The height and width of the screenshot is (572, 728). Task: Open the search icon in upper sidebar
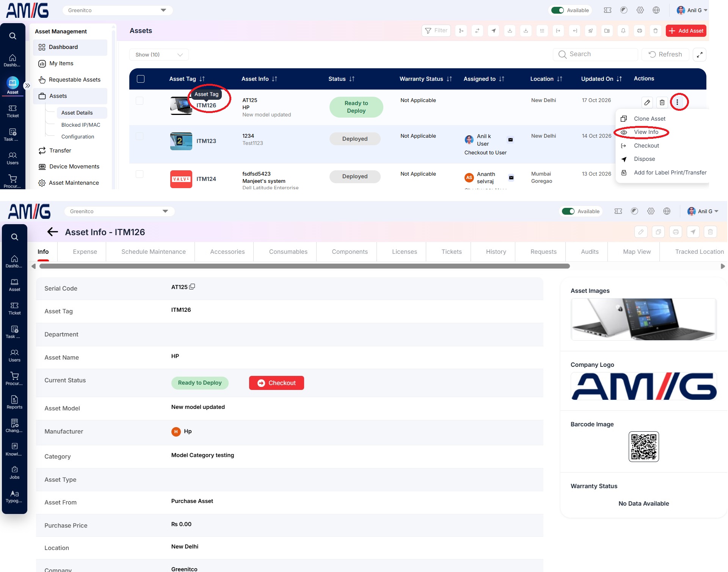tap(13, 36)
